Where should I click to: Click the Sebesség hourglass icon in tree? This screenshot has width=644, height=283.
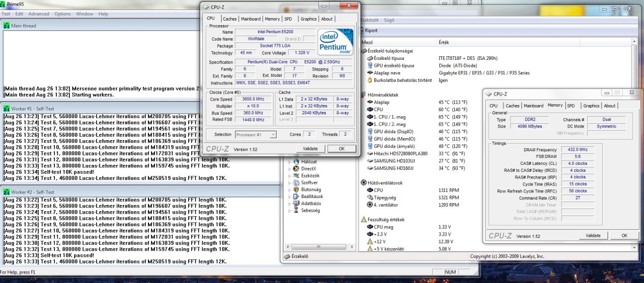point(296,211)
